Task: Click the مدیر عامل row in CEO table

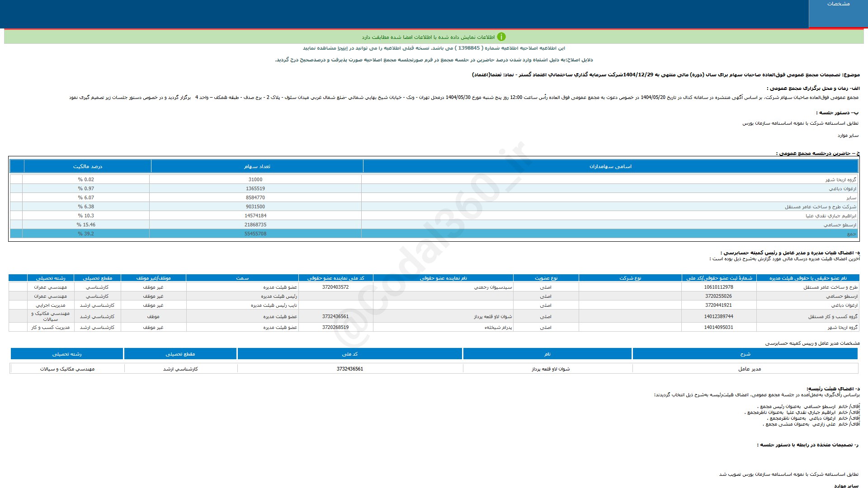Action: click(749, 369)
